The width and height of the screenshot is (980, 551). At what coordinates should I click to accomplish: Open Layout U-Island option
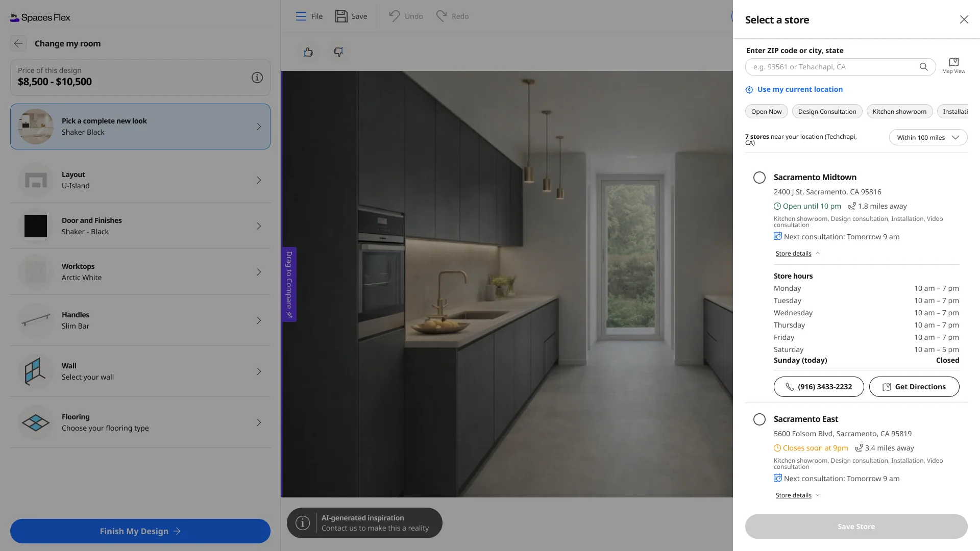140,180
